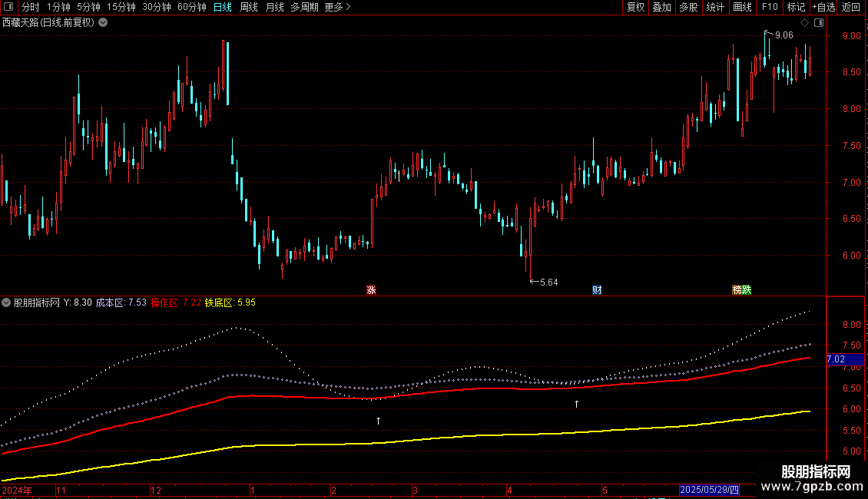Click the yellow 铁底区: 5.95 readout
This screenshot has height=499, width=868.
click(x=230, y=302)
